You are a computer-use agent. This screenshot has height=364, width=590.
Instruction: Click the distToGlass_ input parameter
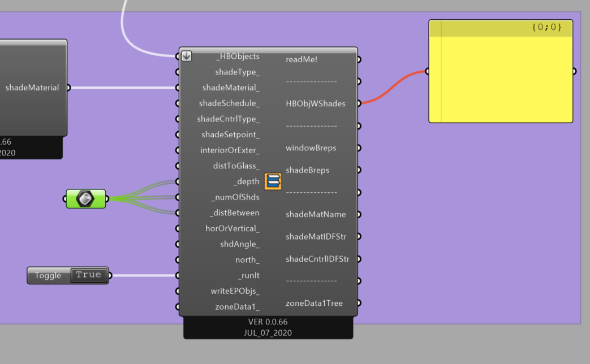(236, 166)
